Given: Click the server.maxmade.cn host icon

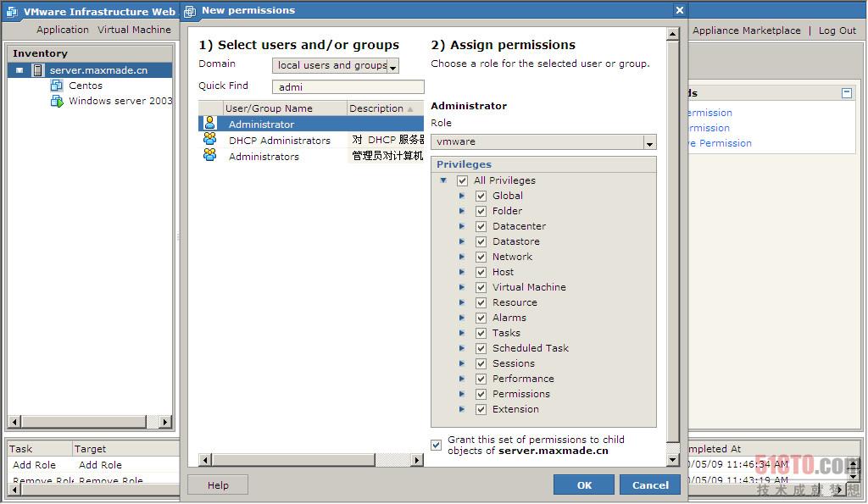Looking at the screenshot, I should 37,70.
